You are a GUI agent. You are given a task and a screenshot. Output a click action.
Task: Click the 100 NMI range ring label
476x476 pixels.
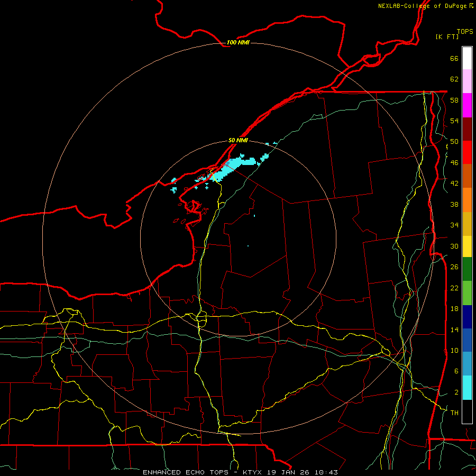pyautogui.click(x=238, y=42)
